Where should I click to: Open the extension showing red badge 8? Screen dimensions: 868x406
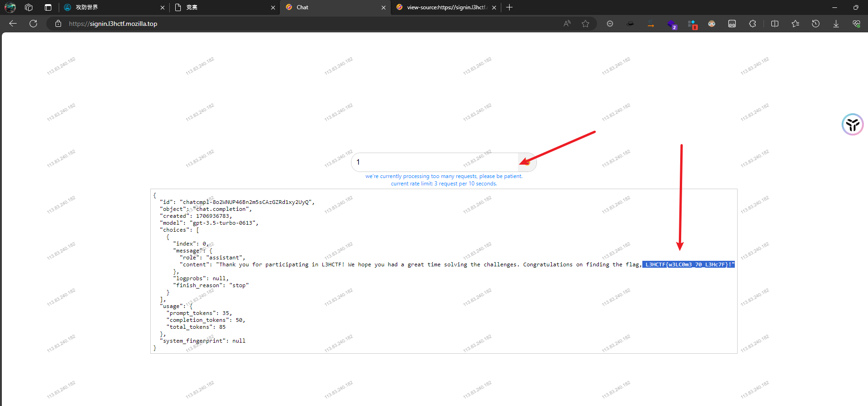692,25
